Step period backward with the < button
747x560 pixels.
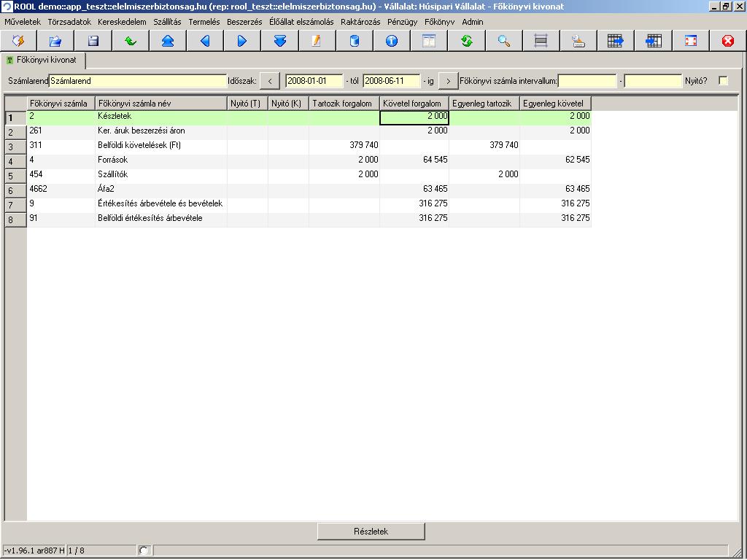pos(270,81)
